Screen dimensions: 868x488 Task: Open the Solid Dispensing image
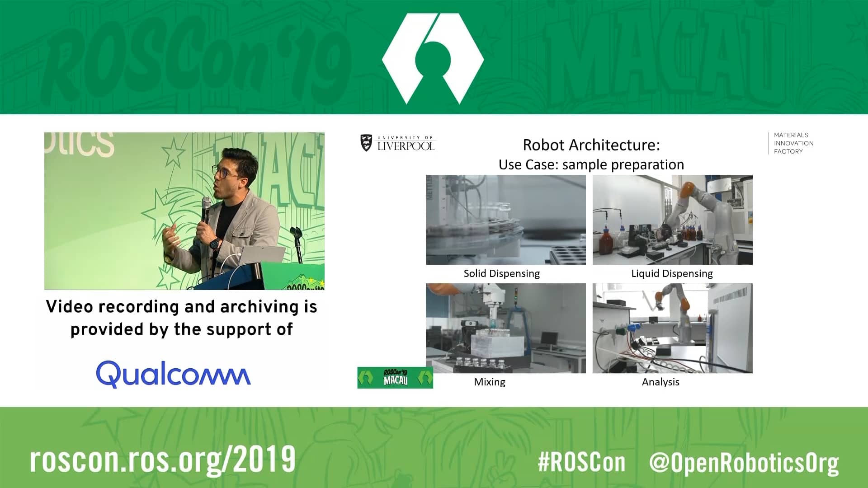coord(506,220)
